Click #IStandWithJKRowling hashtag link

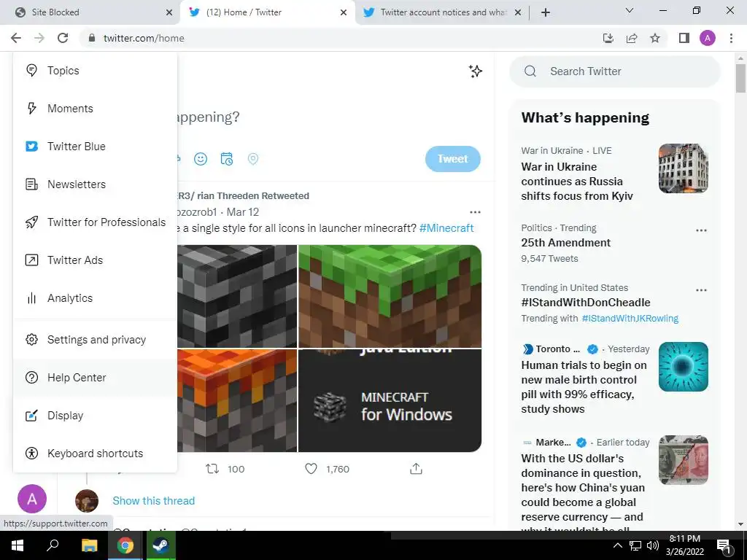point(630,318)
